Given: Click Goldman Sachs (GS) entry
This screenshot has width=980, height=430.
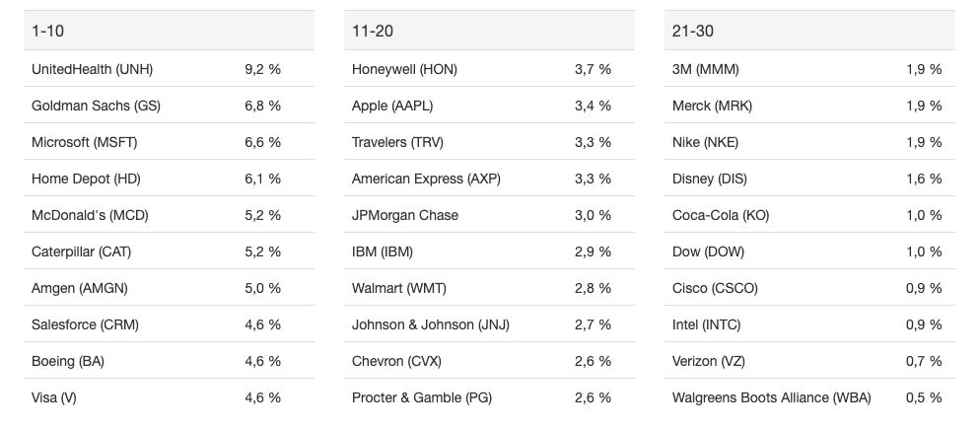Looking at the screenshot, I should pyautogui.click(x=96, y=106).
